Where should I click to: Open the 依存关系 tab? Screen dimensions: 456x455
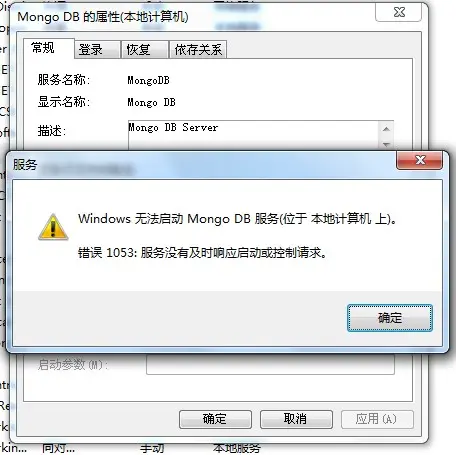click(198, 50)
